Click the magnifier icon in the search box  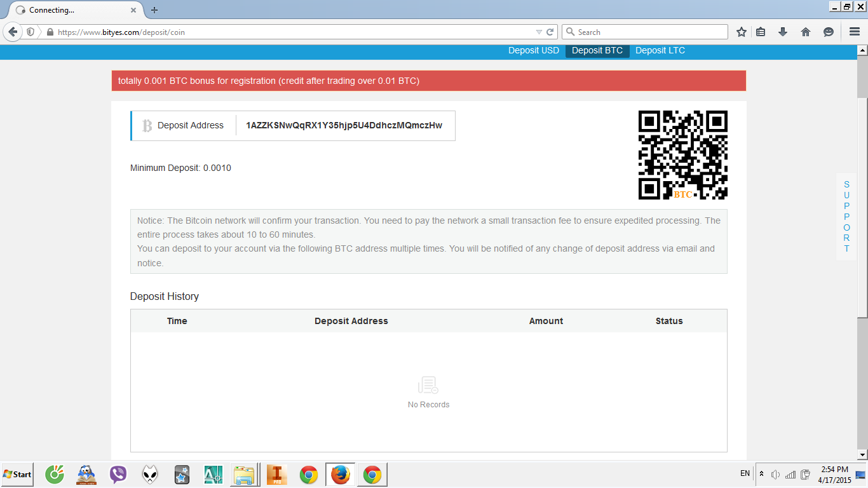(570, 32)
